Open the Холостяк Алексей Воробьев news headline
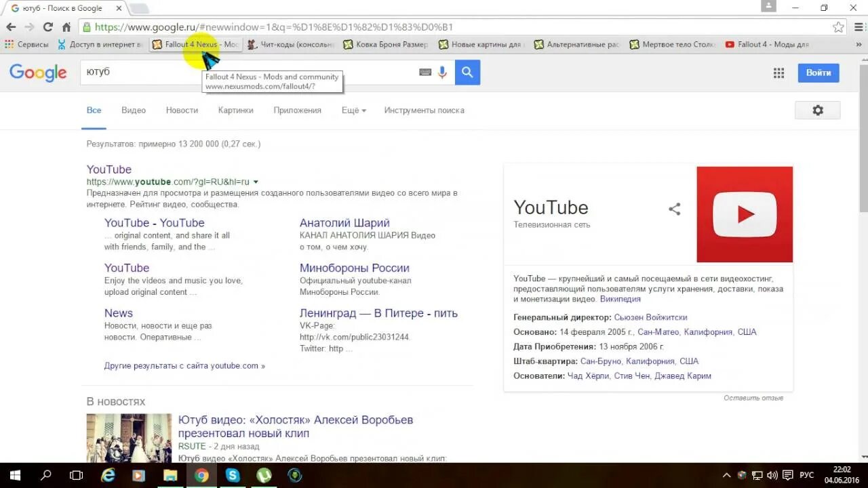This screenshot has width=868, height=488. (x=296, y=426)
